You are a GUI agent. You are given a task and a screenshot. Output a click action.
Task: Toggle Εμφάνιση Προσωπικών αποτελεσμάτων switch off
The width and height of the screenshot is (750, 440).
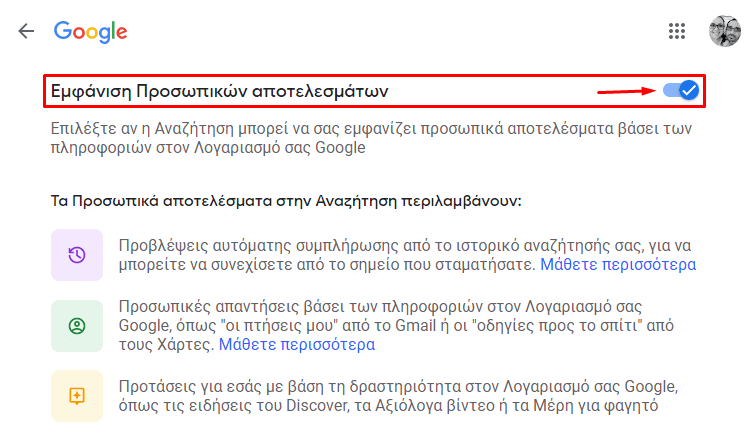681,90
